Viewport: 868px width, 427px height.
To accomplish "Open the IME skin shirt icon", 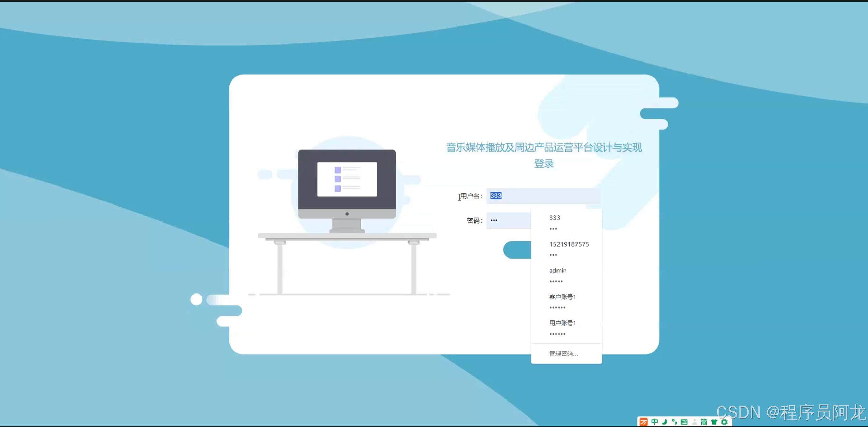I will click(x=714, y=422).
